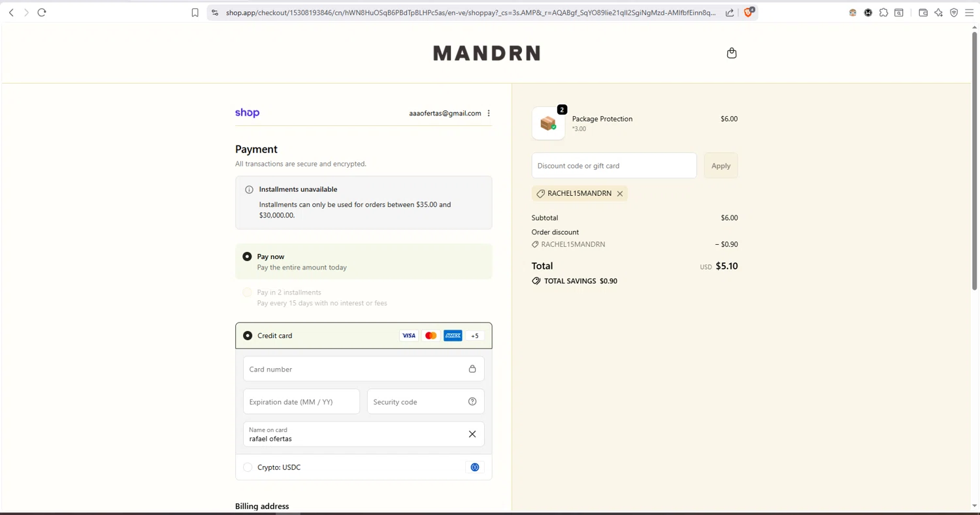Click the MANDRN store logo
This screenshot has width=980, height=515.
487,53
